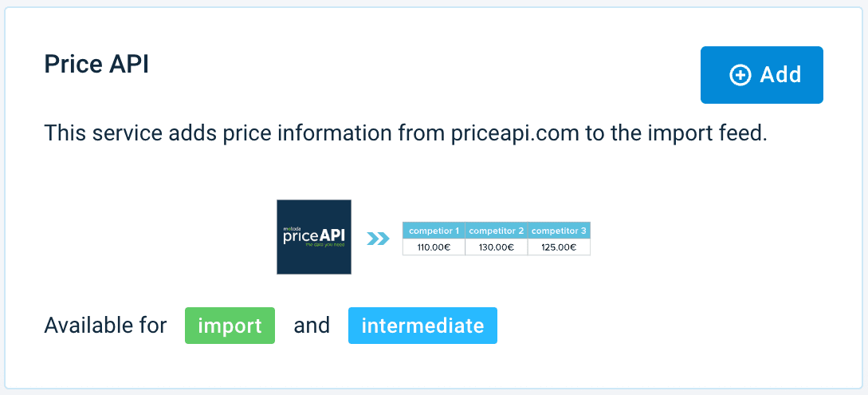Image resolution: width=868 pixels, height=395 pixels.
Task: Click the Available for label
Action: 105,326
